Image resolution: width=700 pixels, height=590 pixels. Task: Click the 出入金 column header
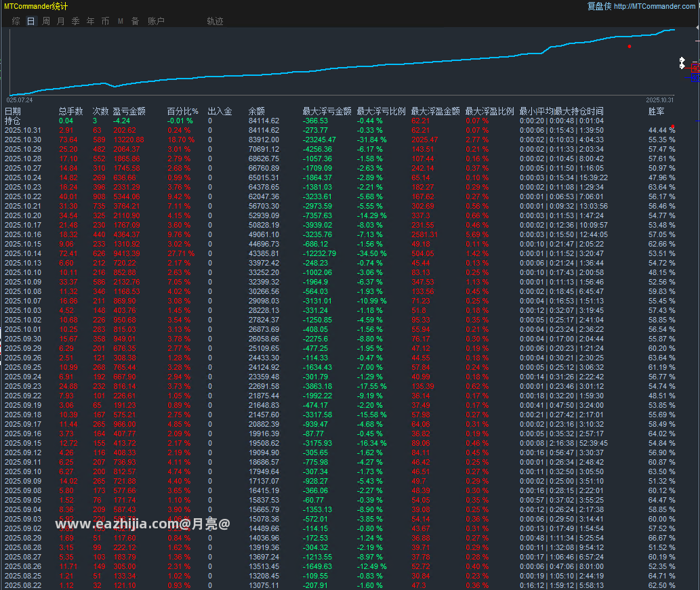pos(220,111)
